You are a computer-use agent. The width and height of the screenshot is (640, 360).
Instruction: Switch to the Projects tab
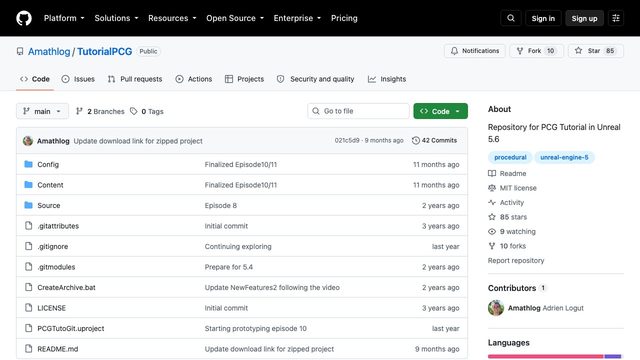244,79
